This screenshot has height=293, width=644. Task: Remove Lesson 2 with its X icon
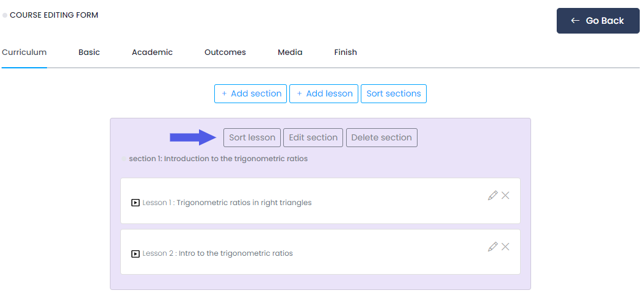[505, 247]
